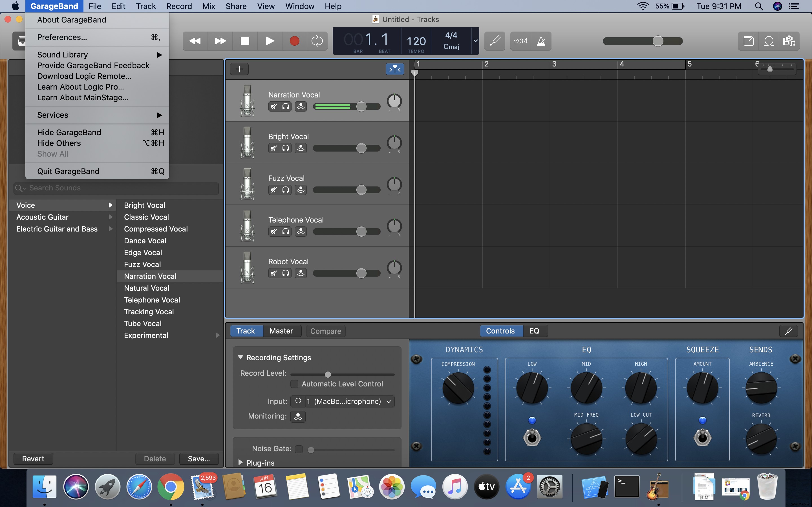Select the Master tab in bottom panel
812x507 pixels.
point(281,331)
